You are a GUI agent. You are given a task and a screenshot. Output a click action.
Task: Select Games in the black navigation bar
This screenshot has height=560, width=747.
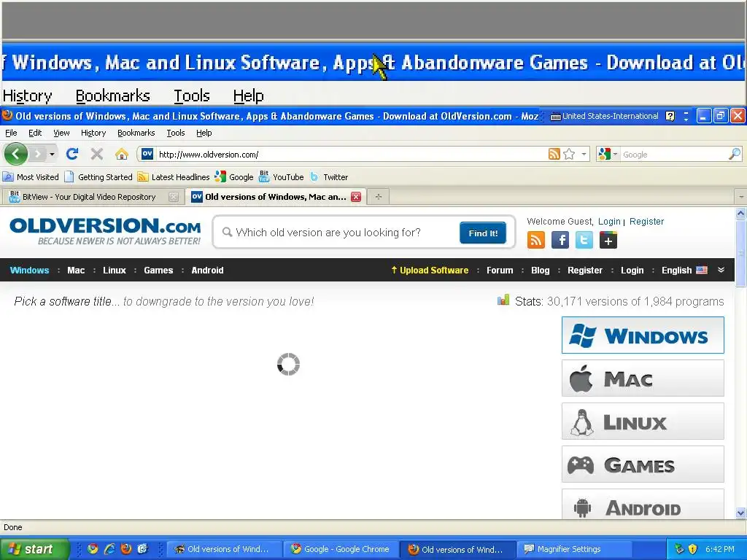158,270
